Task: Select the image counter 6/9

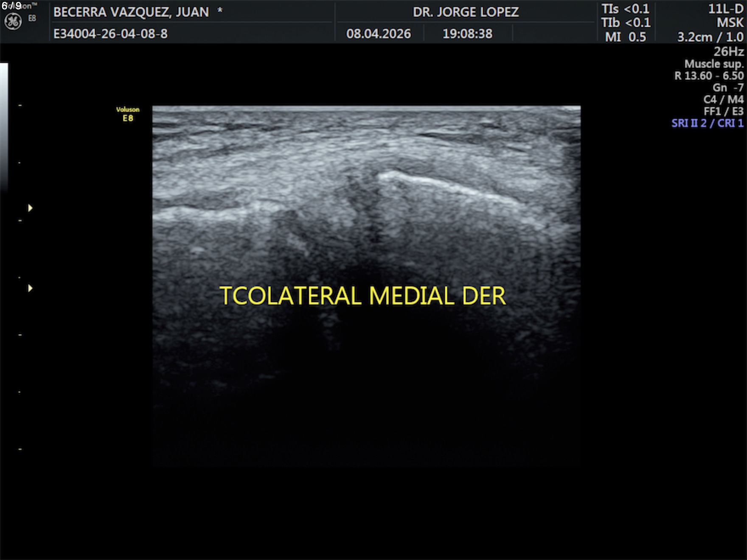Action: (x=11, y=6)
